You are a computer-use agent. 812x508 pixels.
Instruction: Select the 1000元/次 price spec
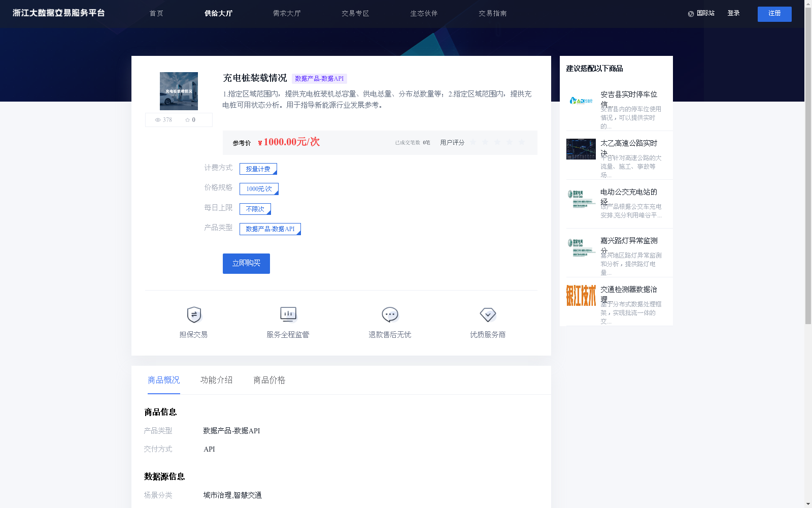click(x=259, y=189)
